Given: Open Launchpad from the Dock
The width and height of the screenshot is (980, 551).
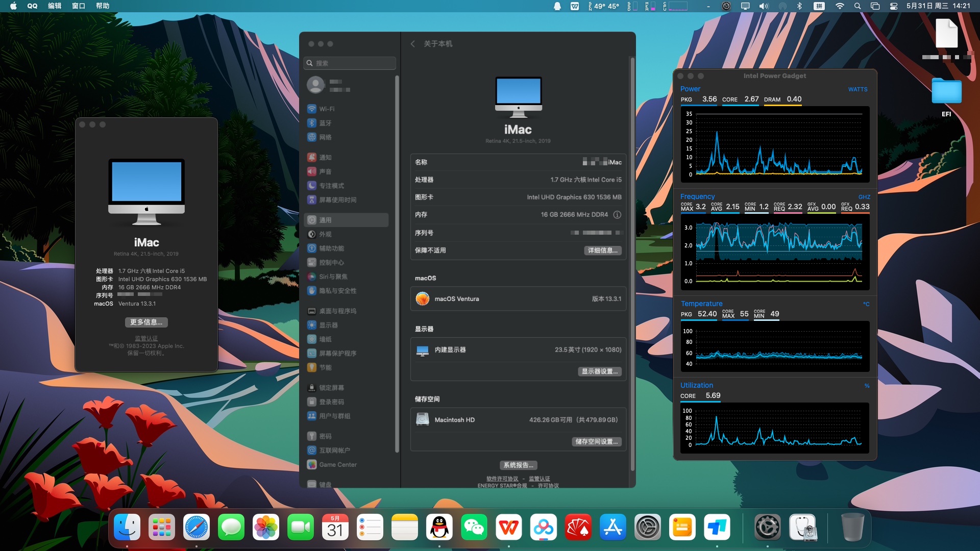Looking at the screenshot, I should pyautogui.click(x=162, y=527).
